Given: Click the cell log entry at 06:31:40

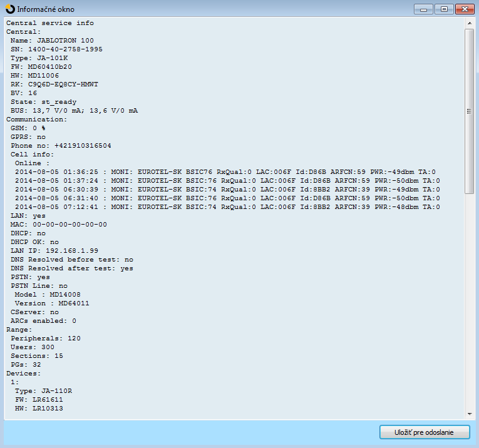Looking at the screenshot, I should tap(227, 198).
